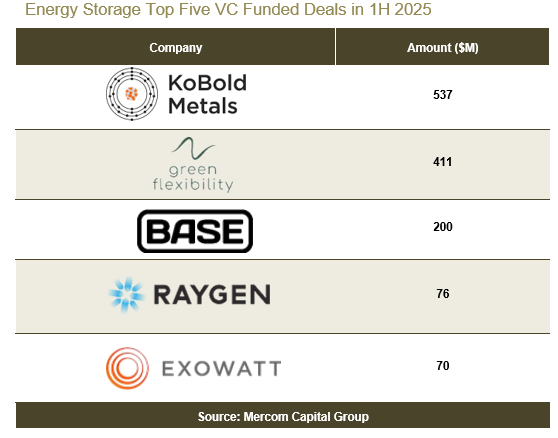Click the 411 amount value
Viewport: 558px width, 438px height.
pyautogui.click(x=442, y=162)
